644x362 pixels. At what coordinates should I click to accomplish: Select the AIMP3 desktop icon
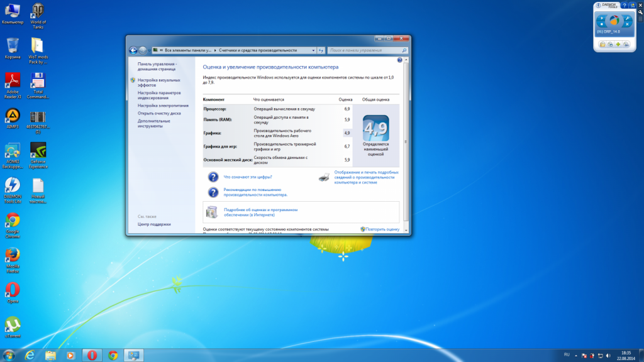pyautogui.click(x=13, y=116)
